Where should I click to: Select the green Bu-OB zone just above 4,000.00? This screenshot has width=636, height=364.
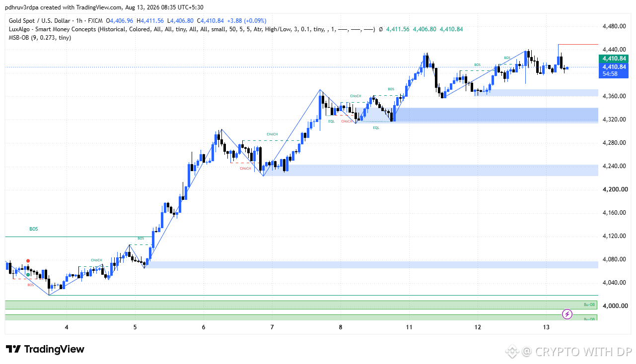[x=301, y=305]
